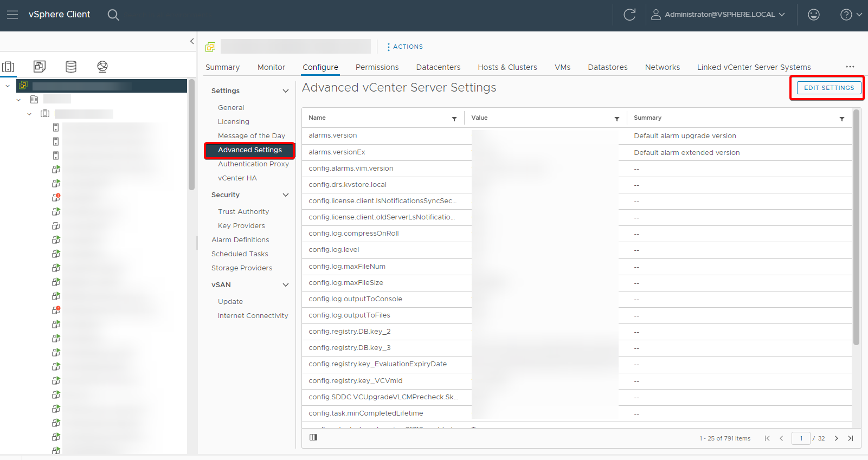Switch to Hosts and Clusters inventory view
Viewport: 868px width, 460px height.
pos(9,67)
